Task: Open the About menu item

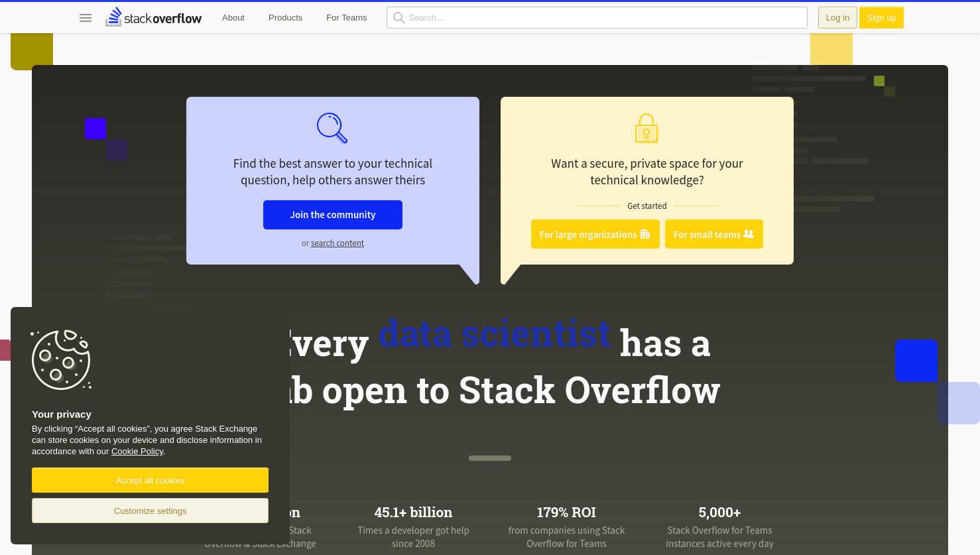Action: (x=233, y=18)
